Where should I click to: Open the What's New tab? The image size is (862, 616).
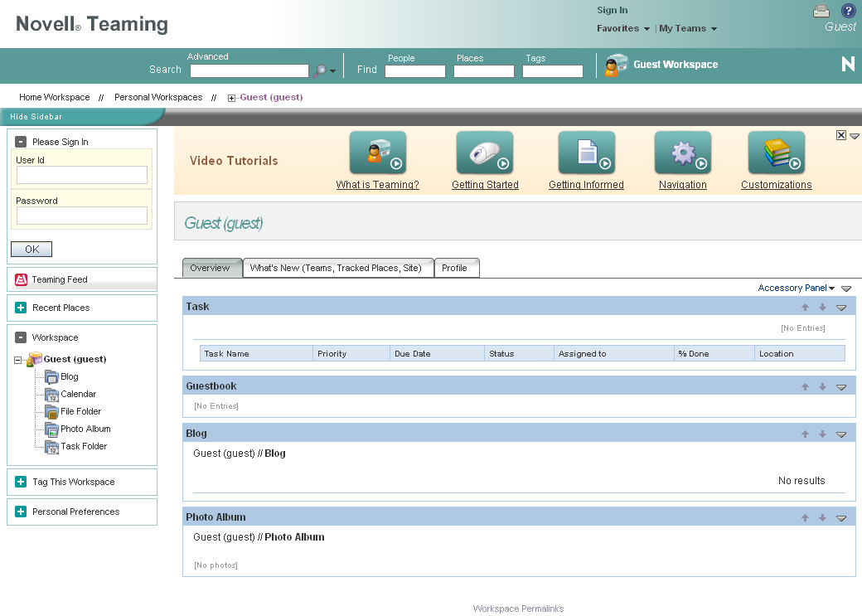(x=337, y=268)
